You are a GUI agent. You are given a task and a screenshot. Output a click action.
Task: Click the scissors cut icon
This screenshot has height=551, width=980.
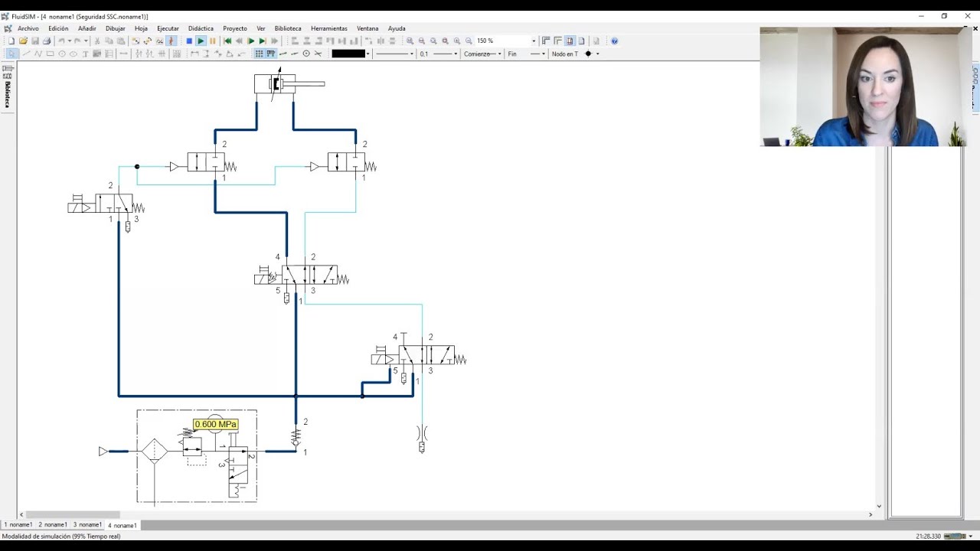pyautogui.click(x=96, y=41)
